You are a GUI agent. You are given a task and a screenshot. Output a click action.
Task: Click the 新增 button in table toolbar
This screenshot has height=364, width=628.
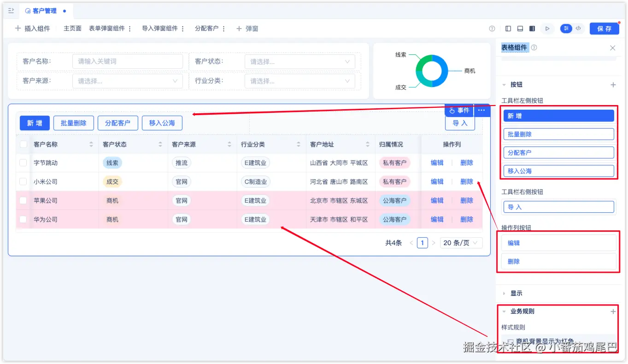click(35, 123)
